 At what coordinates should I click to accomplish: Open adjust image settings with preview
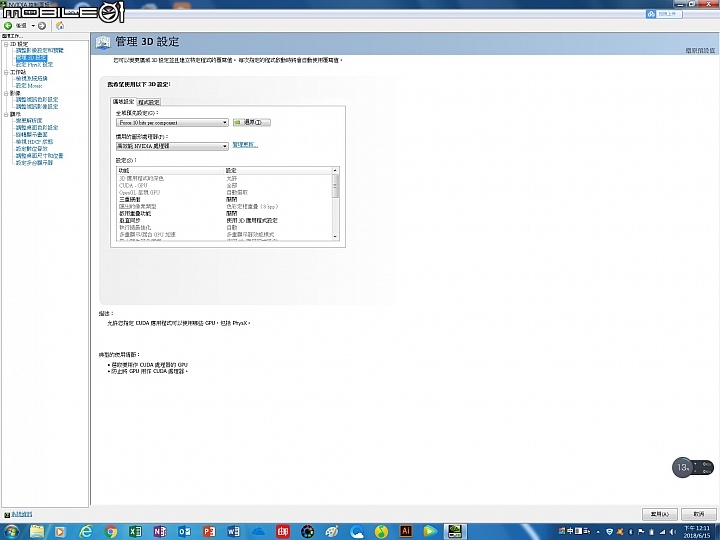tap(39, 51)
